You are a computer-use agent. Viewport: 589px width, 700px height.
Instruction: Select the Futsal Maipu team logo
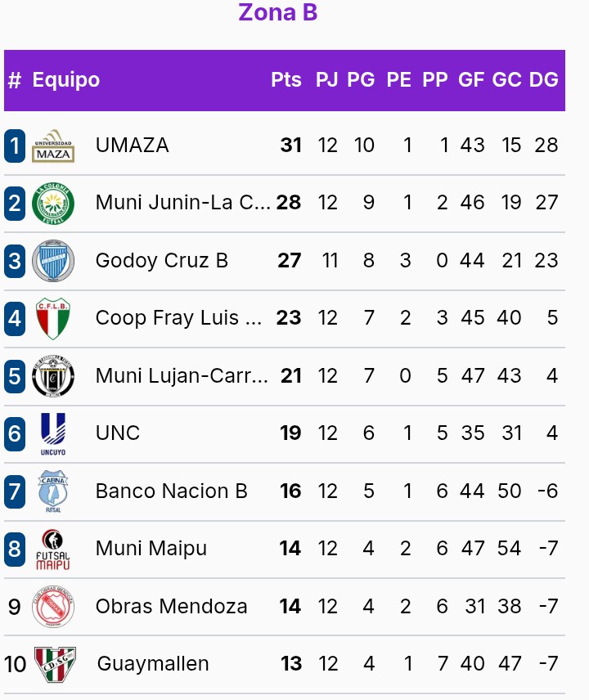tap(53, 549)
